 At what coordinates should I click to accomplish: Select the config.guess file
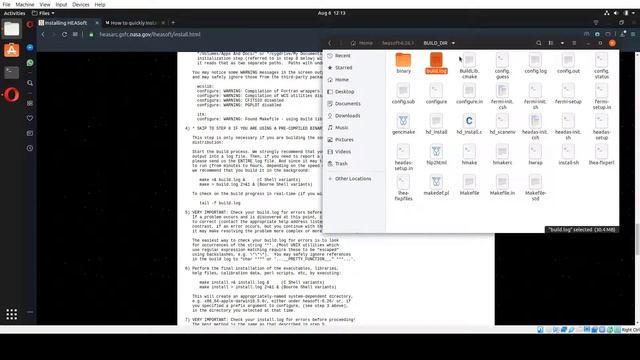click(502, 66)
